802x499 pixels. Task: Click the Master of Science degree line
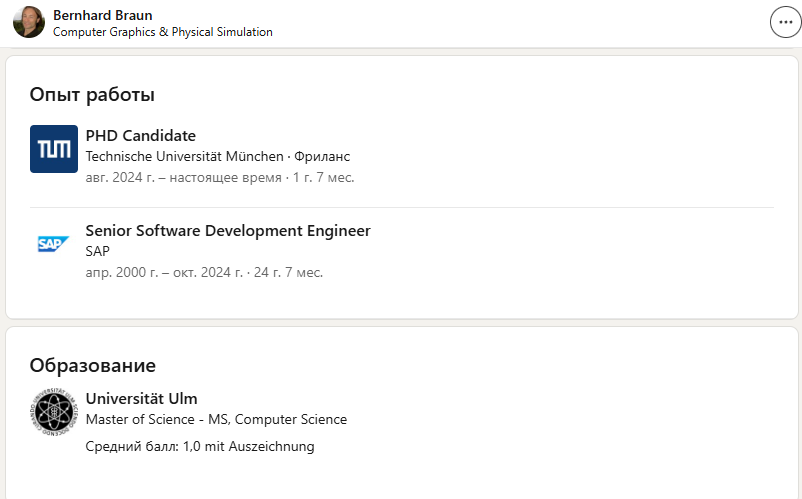[x=216, y=420]
